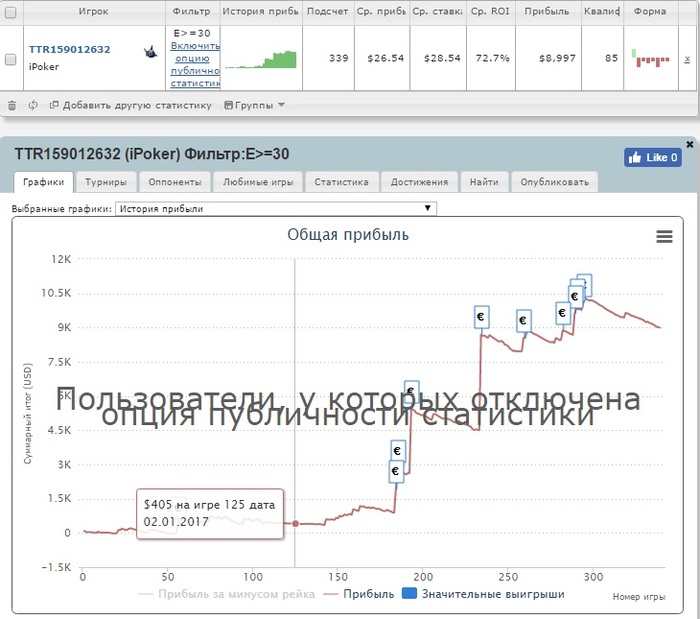
Task: Close the player statistics panel
Action: [x=690, y=144]
